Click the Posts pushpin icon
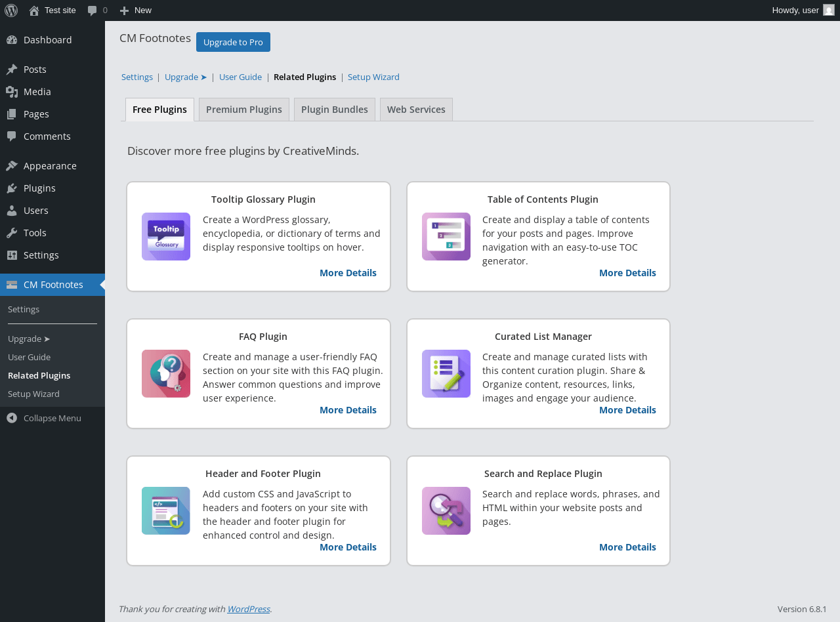 tap(12, 70)
